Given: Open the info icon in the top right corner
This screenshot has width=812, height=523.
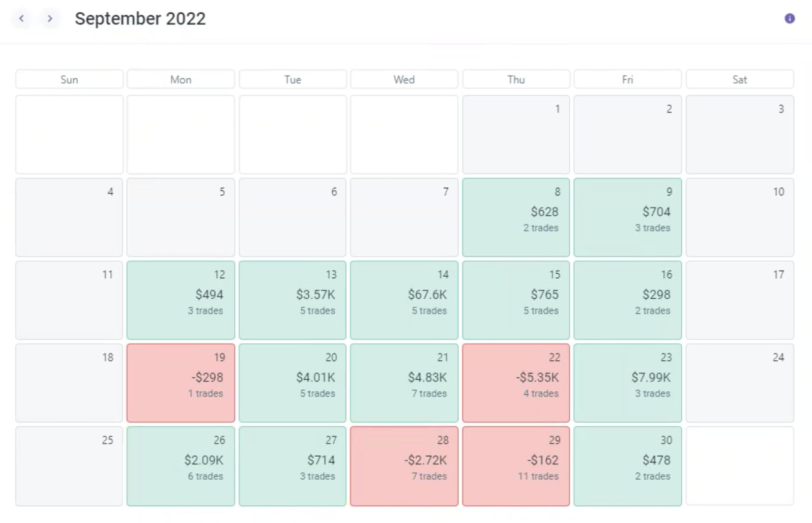Looking at the screenshot, I should point(790,18).
